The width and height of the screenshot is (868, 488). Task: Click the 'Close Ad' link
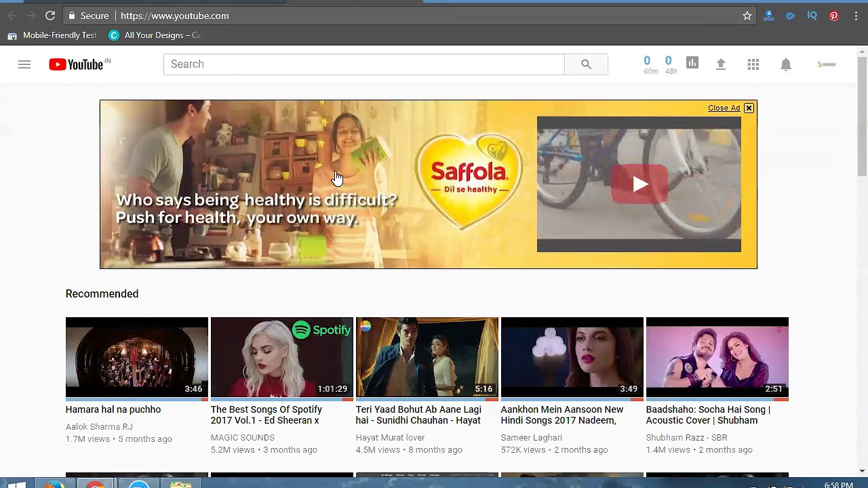[x=724, y=108]
